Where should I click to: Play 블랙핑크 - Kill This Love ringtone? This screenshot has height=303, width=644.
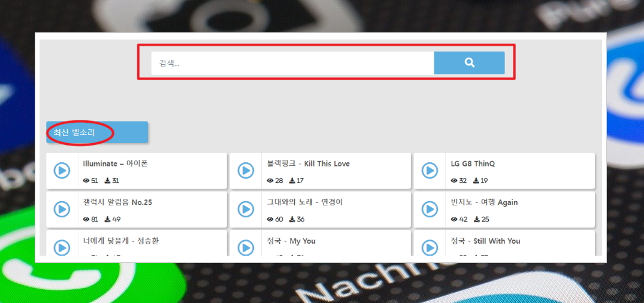pos(246,171)
